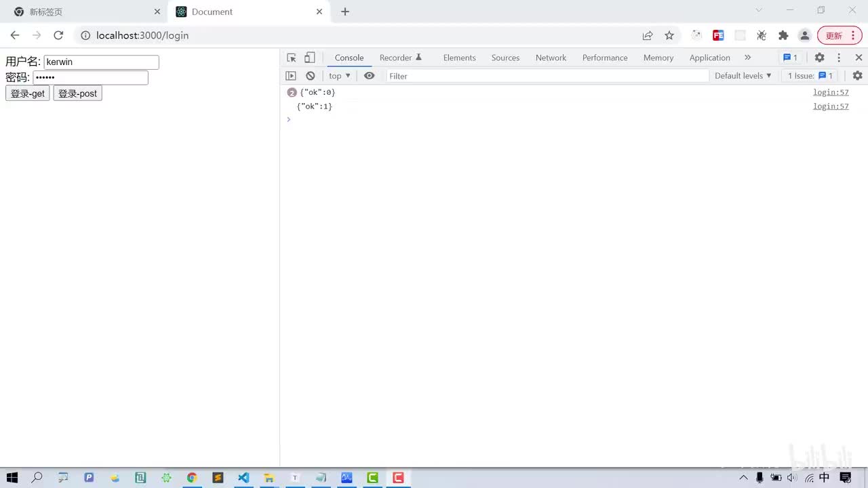
Task: Create a live expression with eye icon
Action: [369, 76]
